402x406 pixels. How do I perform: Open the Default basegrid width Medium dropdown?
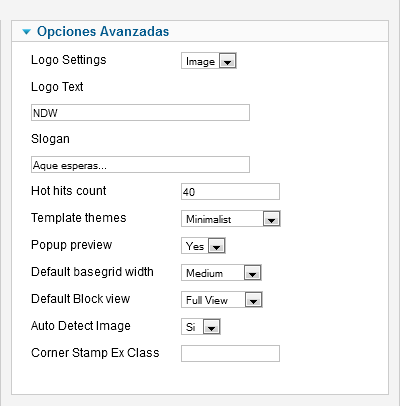coord(221,273)
